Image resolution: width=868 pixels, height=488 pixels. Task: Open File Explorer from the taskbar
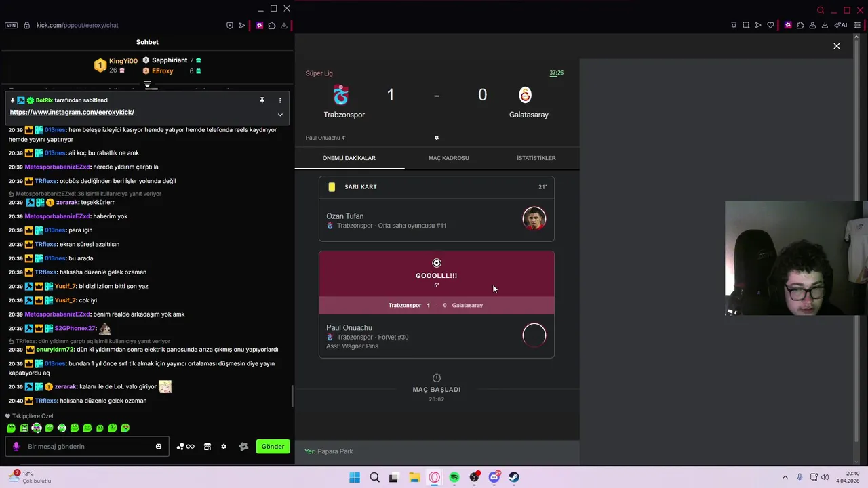[x=414, y=477]
